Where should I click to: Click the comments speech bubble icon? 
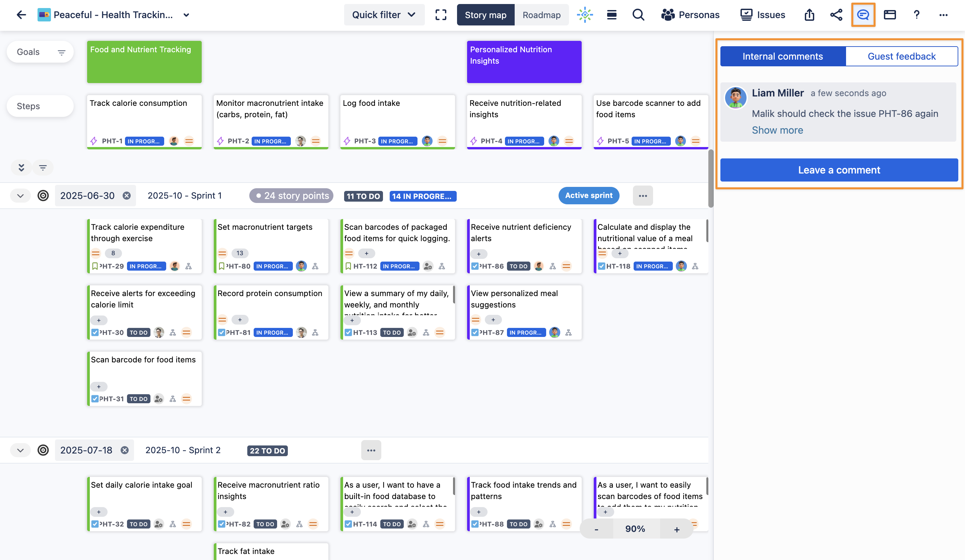[x=863, y=15]
